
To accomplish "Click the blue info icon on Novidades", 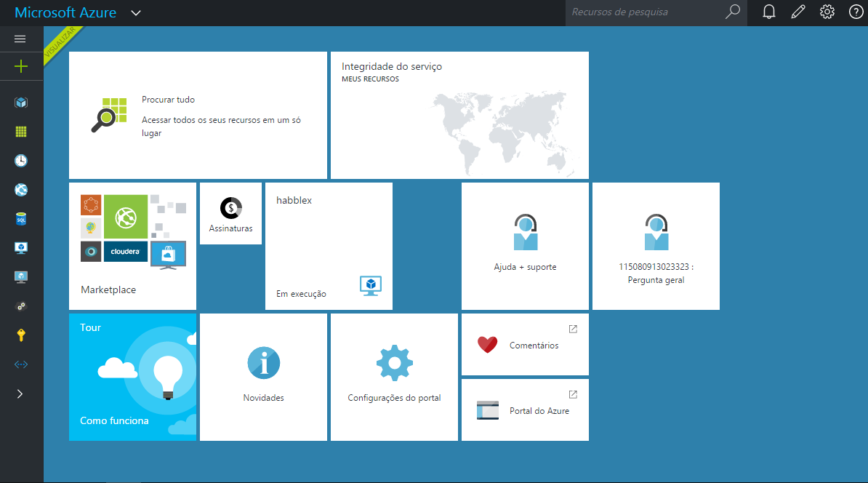I will pos(263,363).
